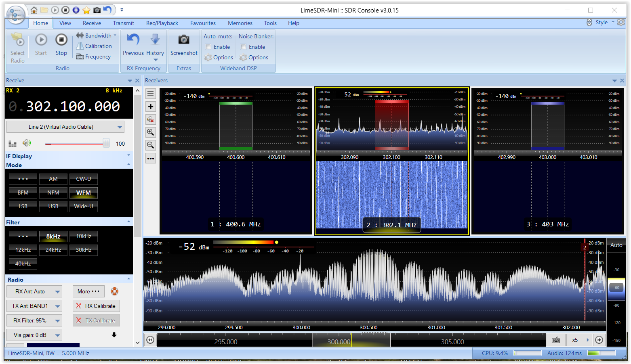Select the 24kHz filter width
This screenshot has height=364, width=631.
click(53, 250)
